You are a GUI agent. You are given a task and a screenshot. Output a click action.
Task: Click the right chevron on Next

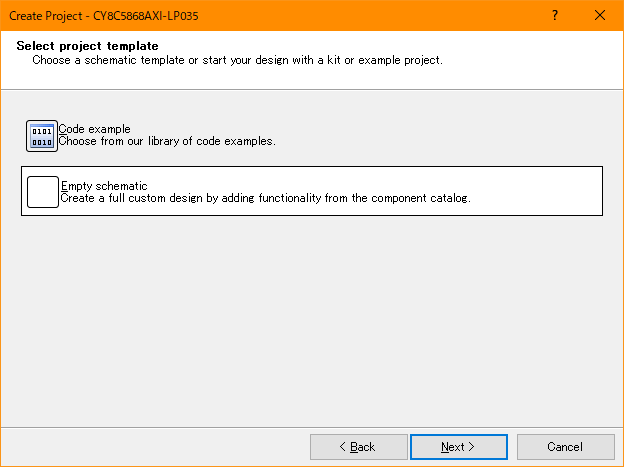[472, 447]
